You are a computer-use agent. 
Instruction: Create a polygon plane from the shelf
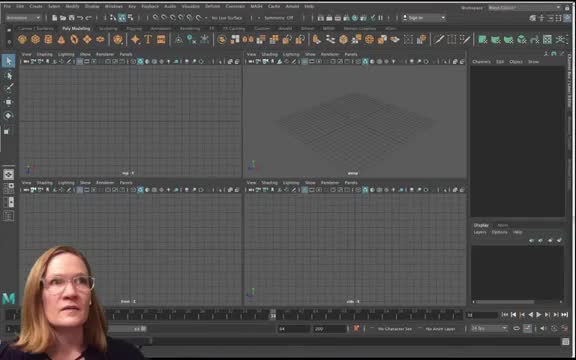[x=87, y=39]
